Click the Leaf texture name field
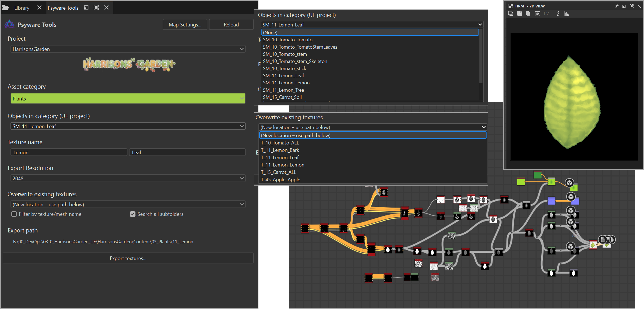The width and height of the screenshot is (644, 309). click(187, 152)
